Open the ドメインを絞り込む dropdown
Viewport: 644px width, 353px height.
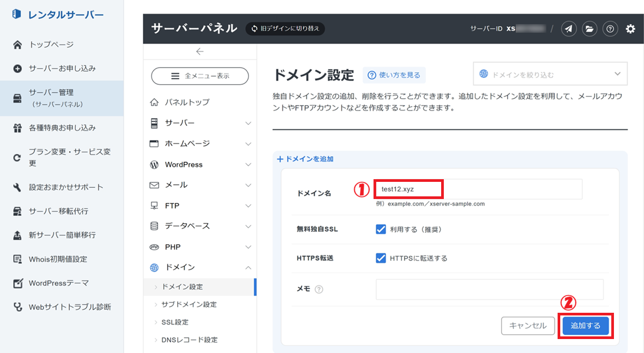[550, 74]
